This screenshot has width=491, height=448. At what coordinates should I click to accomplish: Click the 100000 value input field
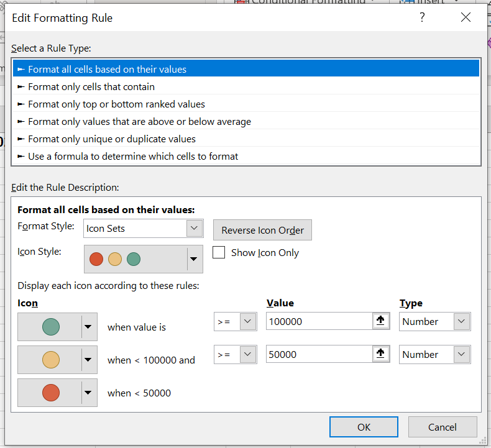[x=318, y=321]
